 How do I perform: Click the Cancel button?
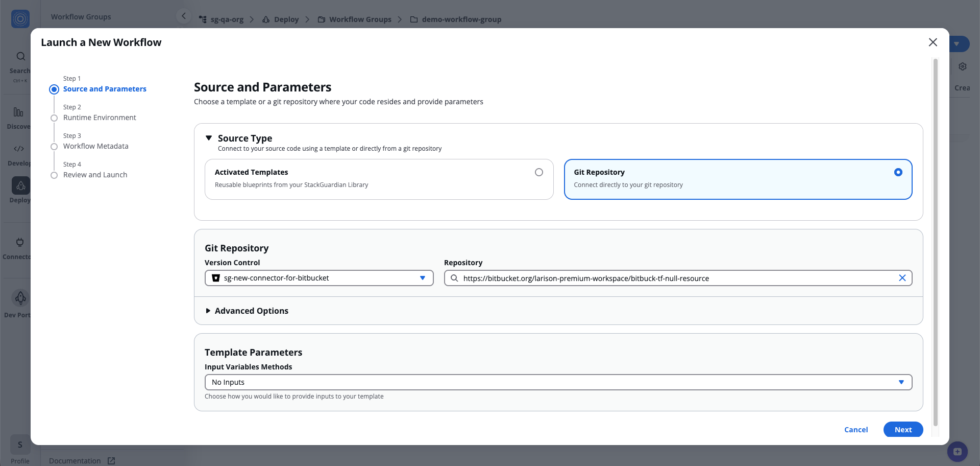(855, 430)
